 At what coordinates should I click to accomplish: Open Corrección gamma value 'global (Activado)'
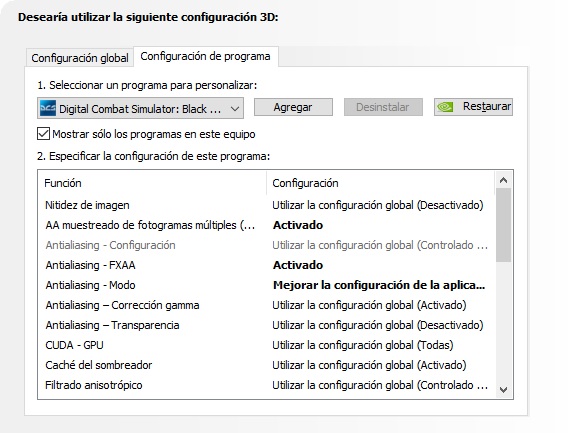(x=369, y=305)
